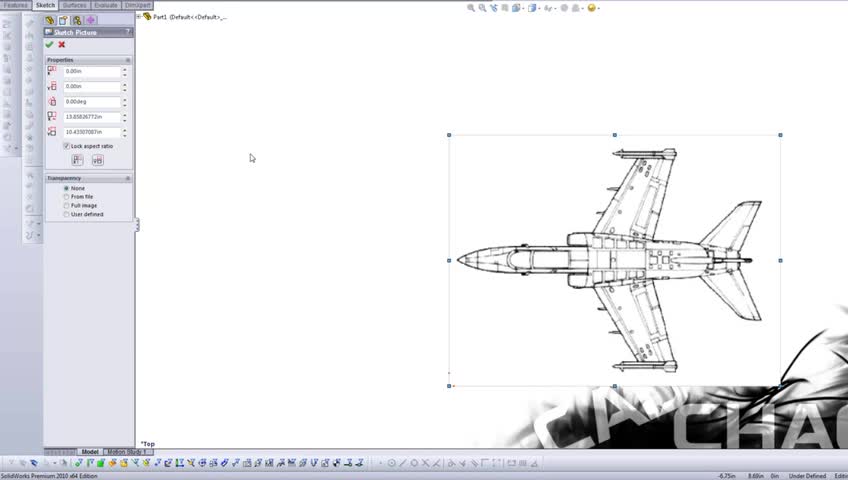Image resolution: width=848 pixels, height=480 pixels.
Task: Switch to the Features tab
Action: pos(16,5)
